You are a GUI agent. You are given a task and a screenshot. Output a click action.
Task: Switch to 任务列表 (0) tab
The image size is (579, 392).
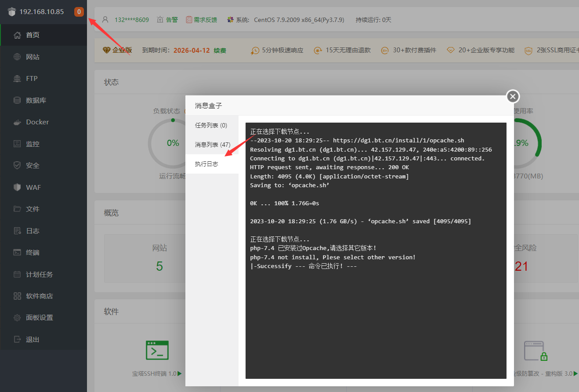point(212,125)
